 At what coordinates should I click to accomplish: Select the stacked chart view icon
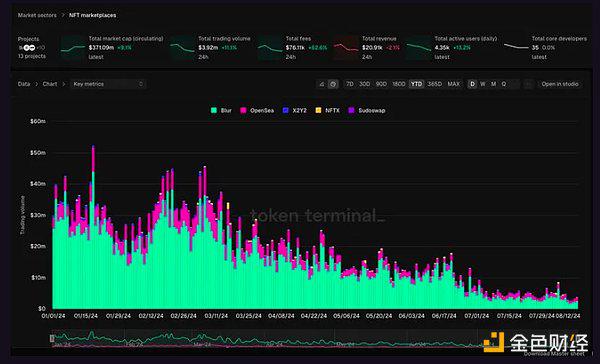(x=333, y=84)
